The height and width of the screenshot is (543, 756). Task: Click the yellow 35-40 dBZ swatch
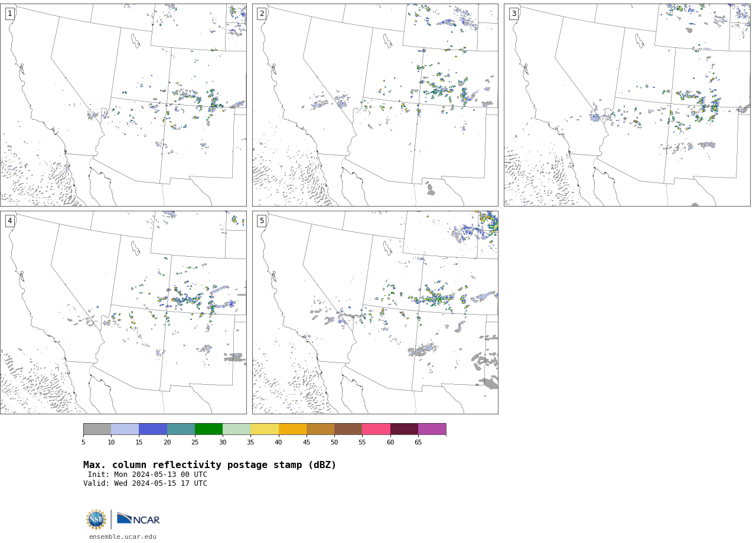(265, 429)
